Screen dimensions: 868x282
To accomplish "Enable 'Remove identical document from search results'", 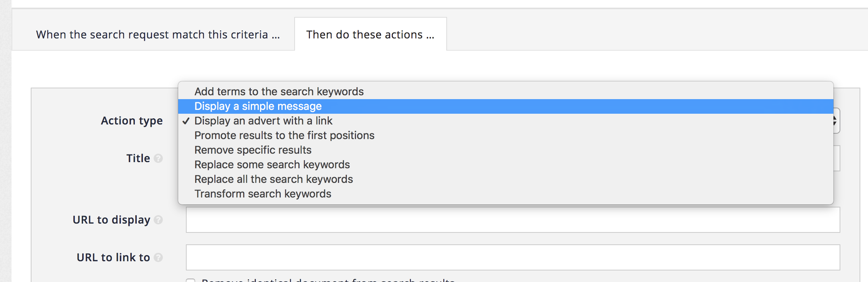I will tap(191, 280).
